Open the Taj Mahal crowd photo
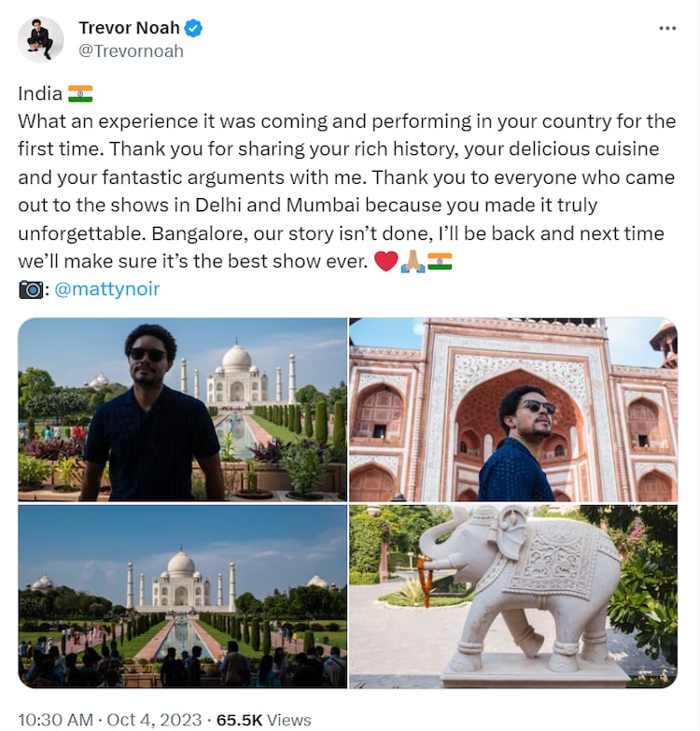The width and height of the screenshot is (700, 731). click(183, 597)
